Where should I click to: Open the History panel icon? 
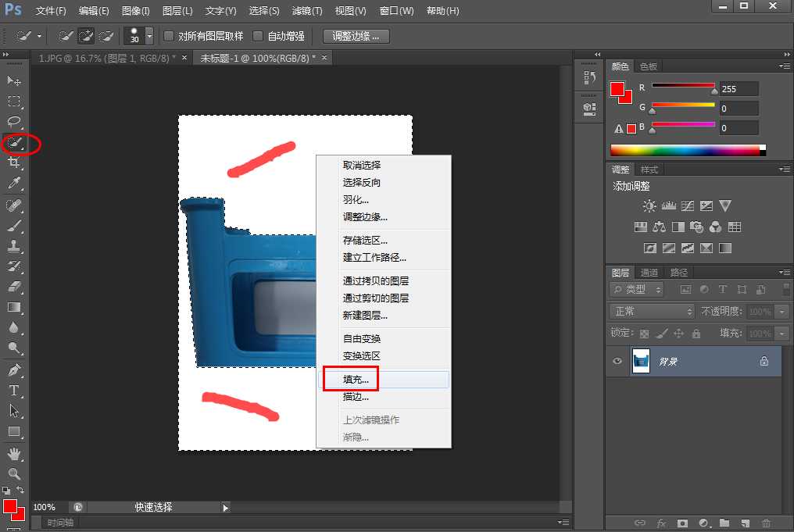589,77
